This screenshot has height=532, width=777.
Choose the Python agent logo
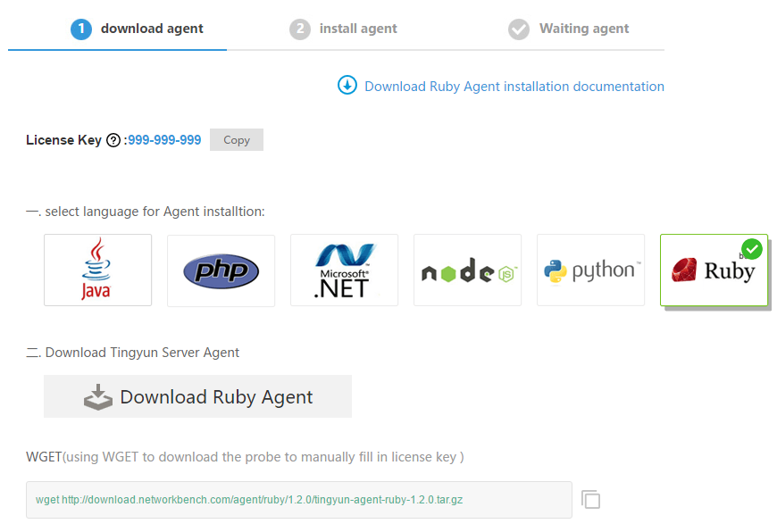[x=590, y=270]
